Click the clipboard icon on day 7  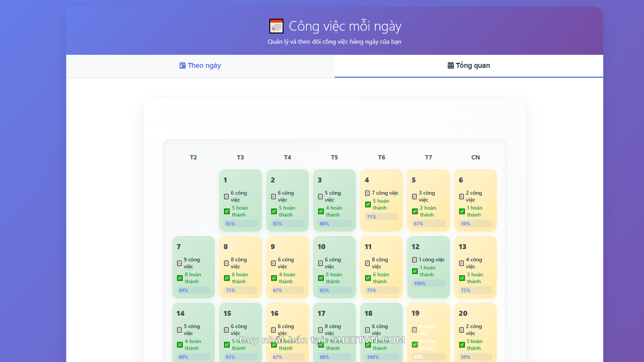point(179,263)
